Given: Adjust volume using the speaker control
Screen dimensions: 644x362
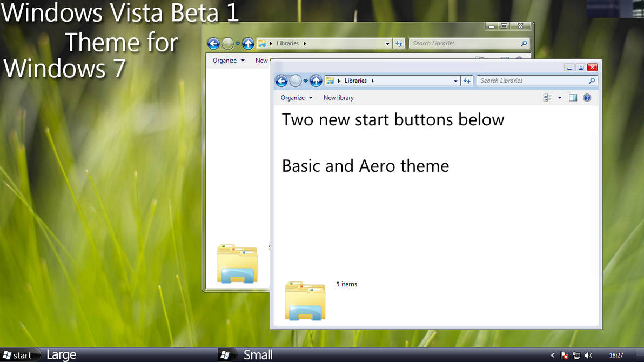Looking at the screenshot, I should (x=589, y=356).
